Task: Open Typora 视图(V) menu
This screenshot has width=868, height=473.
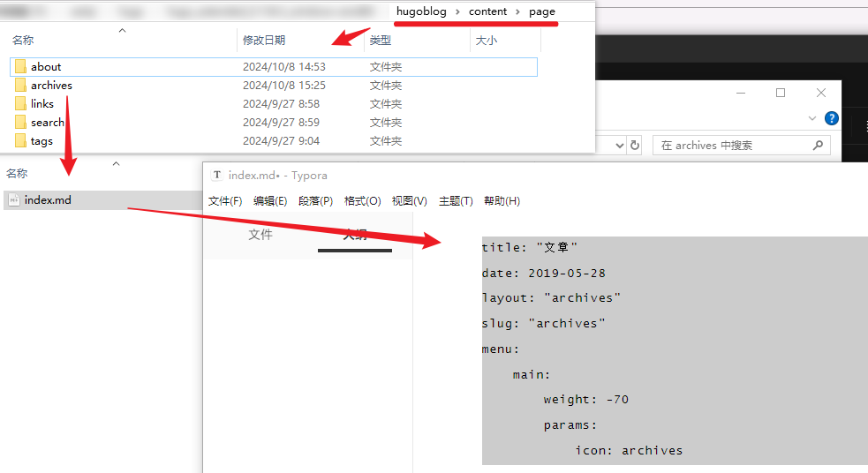Action: (410, 201)
